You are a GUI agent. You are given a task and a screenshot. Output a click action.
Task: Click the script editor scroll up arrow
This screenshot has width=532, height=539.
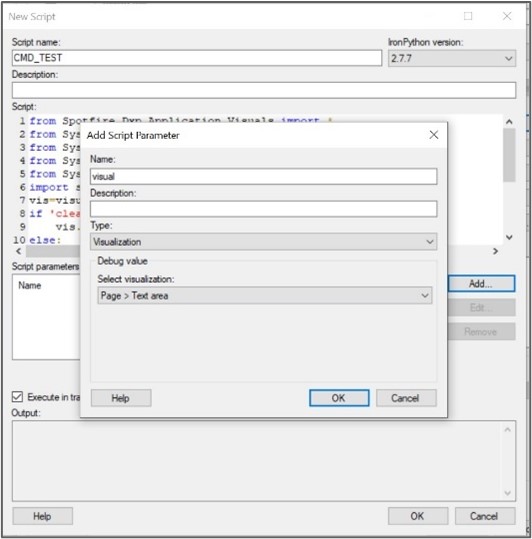509,121
